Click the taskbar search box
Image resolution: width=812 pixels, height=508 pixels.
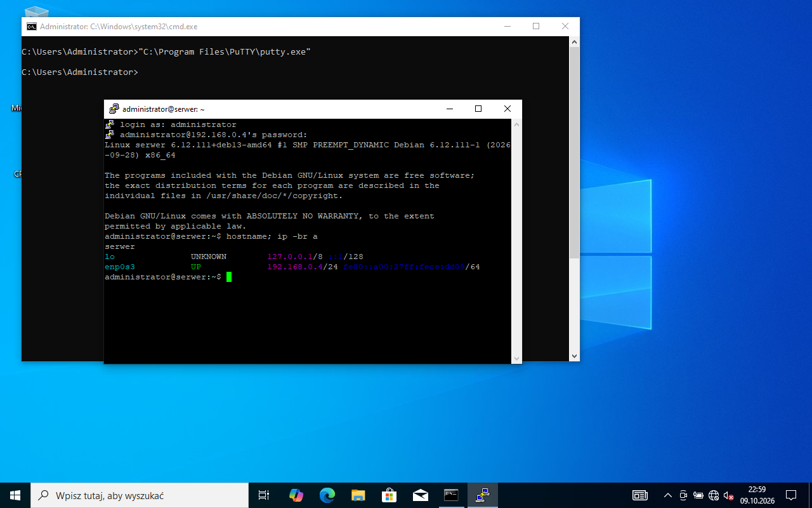(x=140, y=495)
